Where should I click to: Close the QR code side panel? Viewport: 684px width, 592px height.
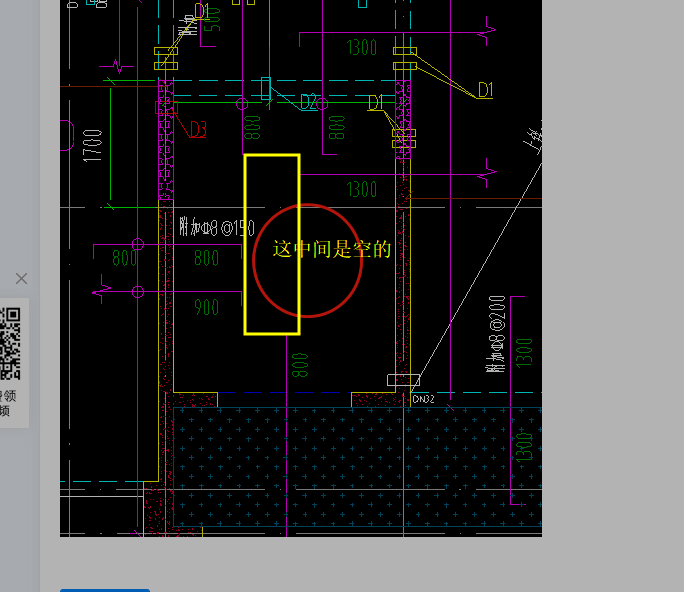coord(21,278)
